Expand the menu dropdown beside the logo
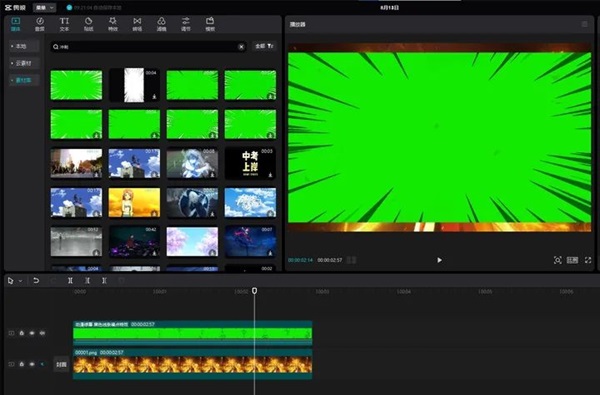Image resolution: width=600 pixels, height=395 pixels. [x=45, y=8]
